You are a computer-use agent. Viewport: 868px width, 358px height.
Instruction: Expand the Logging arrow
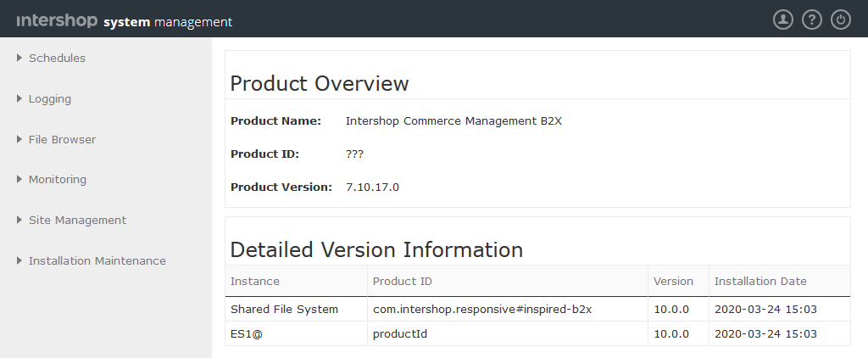pyautogui.click(x=19, y=98)
